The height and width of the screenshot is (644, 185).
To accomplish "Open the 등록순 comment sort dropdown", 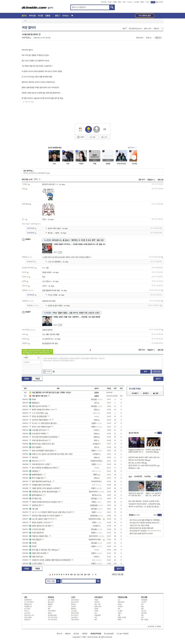I will click(37, 179).
